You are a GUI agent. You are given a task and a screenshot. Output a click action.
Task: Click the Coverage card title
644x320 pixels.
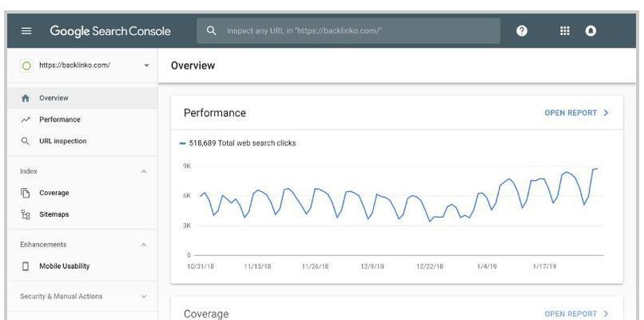(x=206, y=314)
